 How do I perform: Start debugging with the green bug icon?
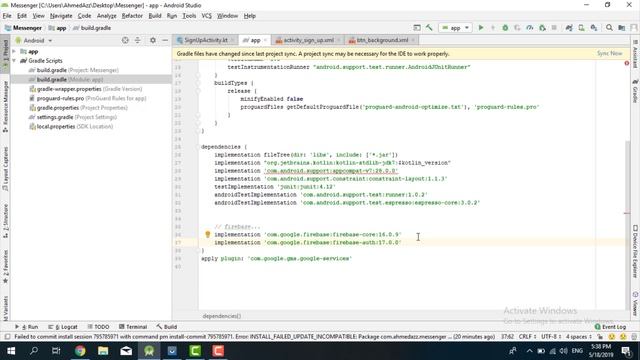(x=505, y=28)
